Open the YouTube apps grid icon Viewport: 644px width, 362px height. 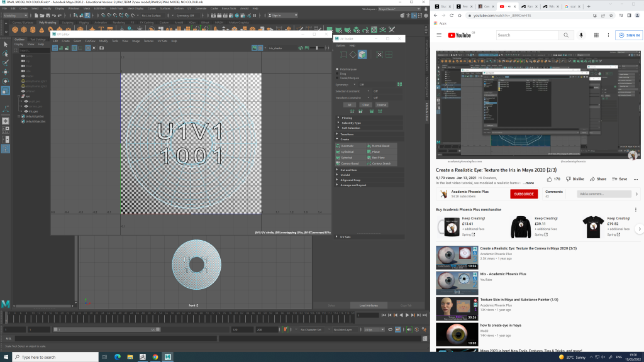tap(596, 35)
